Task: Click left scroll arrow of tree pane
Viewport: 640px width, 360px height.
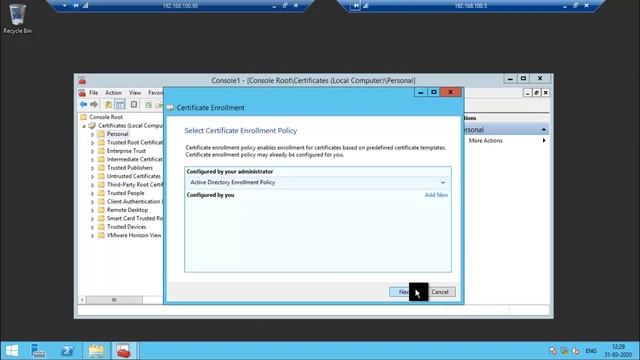Action: click(82, 300)
